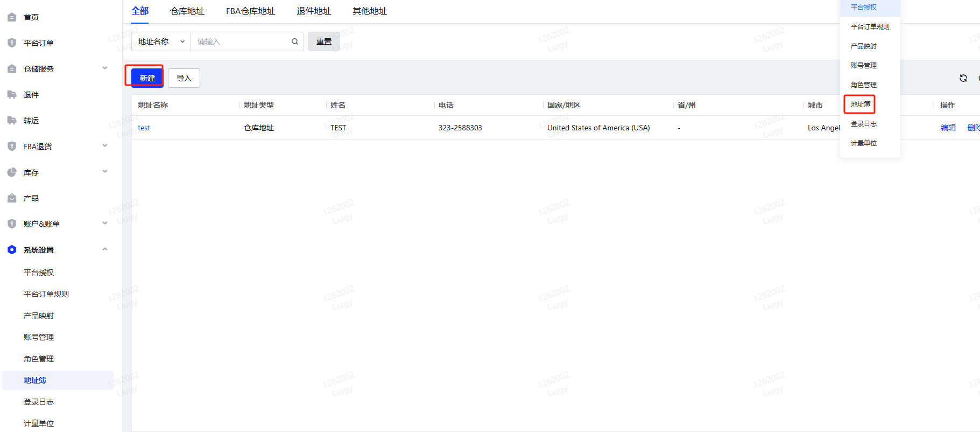Open 地址簿 in sidebar submenu
Viewport: 980px width, 432px height.
tap(58, 380)
